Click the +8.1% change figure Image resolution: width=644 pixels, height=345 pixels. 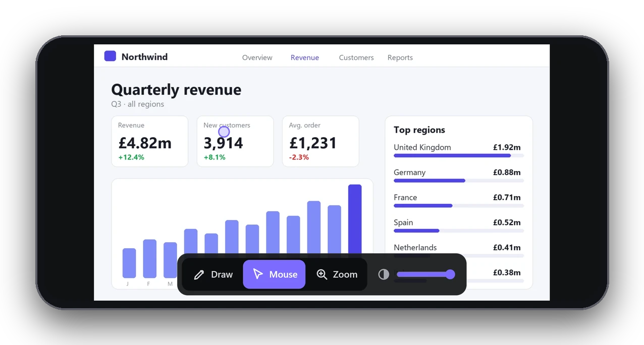214,157
